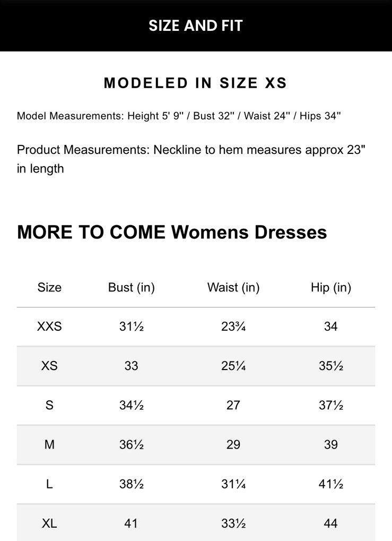Click the 29 waist value for M

(233, 444)
